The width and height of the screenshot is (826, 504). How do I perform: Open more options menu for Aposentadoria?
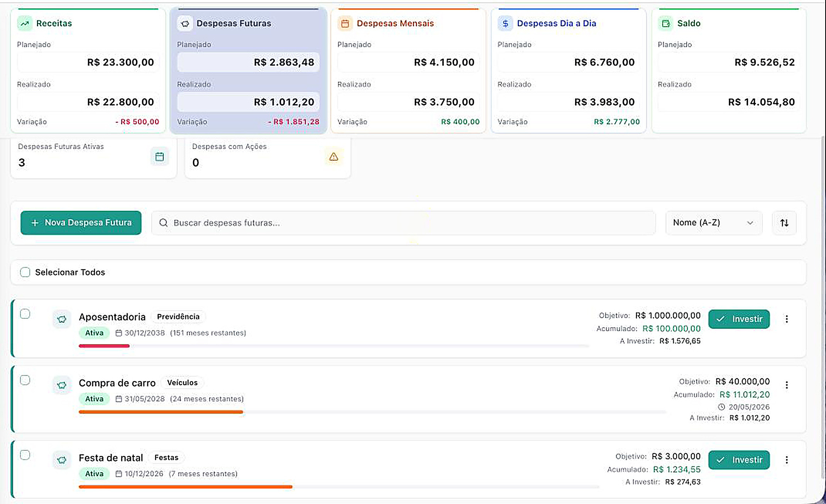[x=787, y=319]
